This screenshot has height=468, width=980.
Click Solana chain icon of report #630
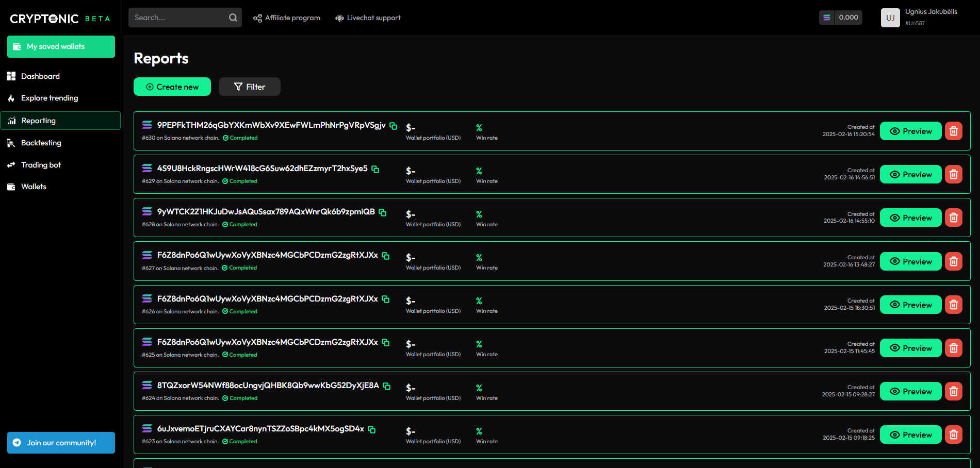click(x=147, y=125)
